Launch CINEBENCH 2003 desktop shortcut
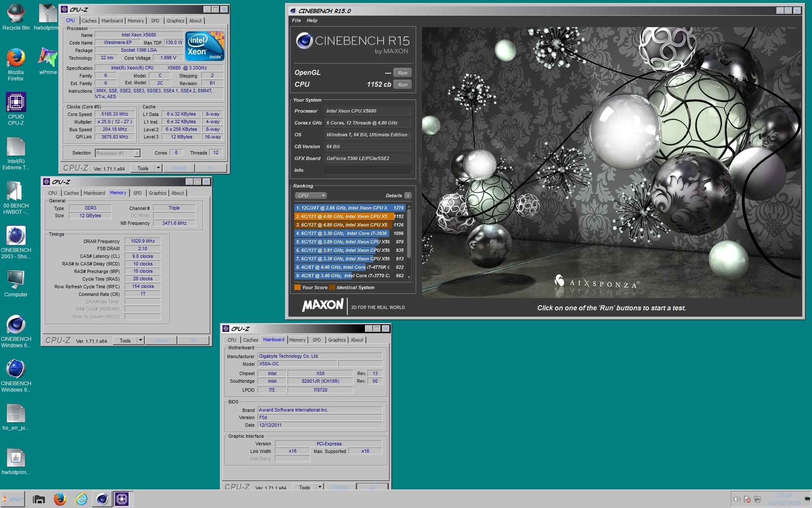 tap(16, 242)
